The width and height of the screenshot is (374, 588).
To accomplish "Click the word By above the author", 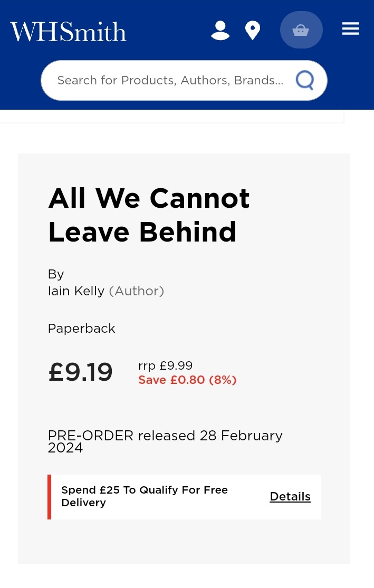I will (56, 274).
